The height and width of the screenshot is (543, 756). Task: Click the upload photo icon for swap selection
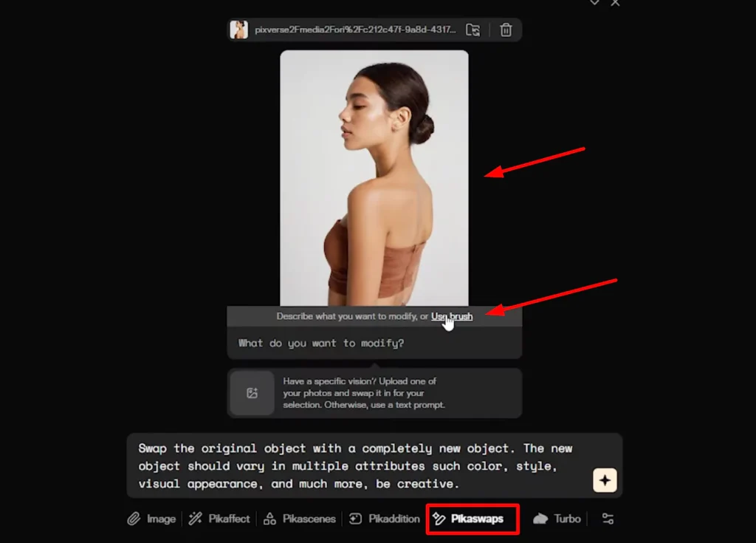252,393
